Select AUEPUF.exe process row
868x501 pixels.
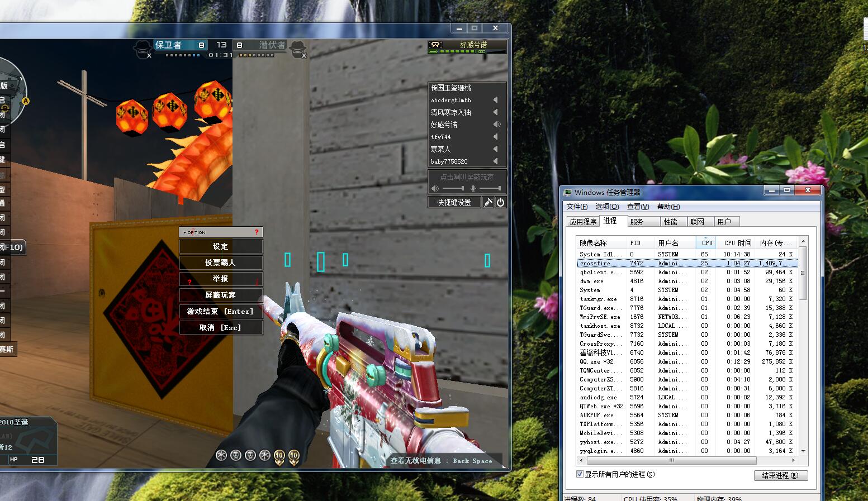pos(687,415)
